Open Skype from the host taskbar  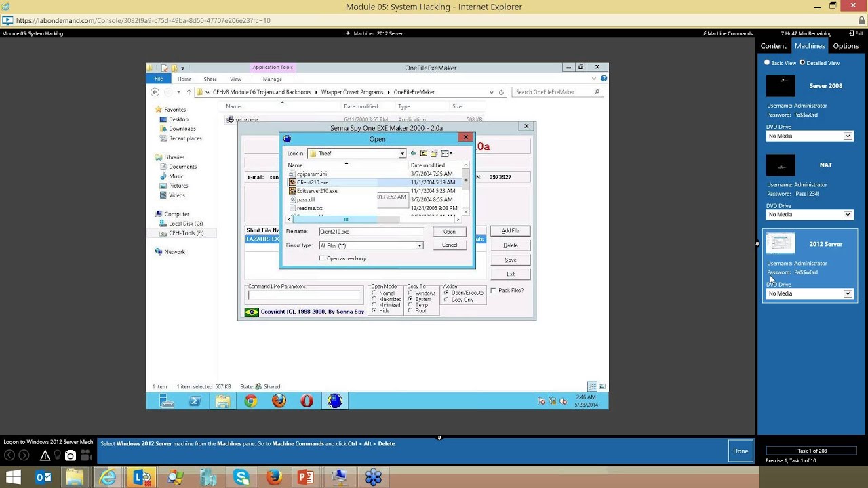(241, 478)
